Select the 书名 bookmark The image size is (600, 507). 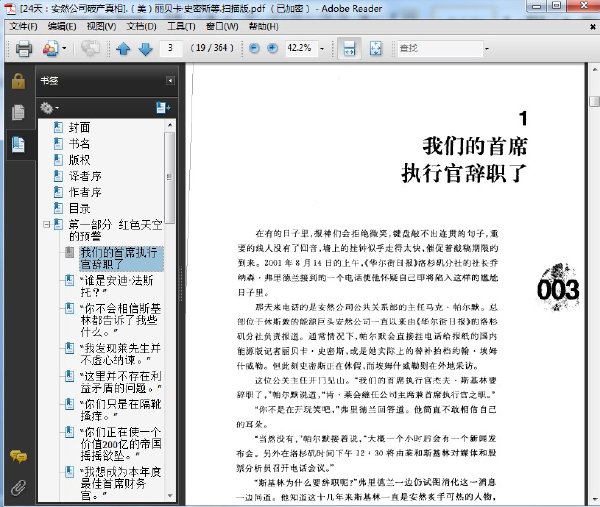(x=79, y=144)
